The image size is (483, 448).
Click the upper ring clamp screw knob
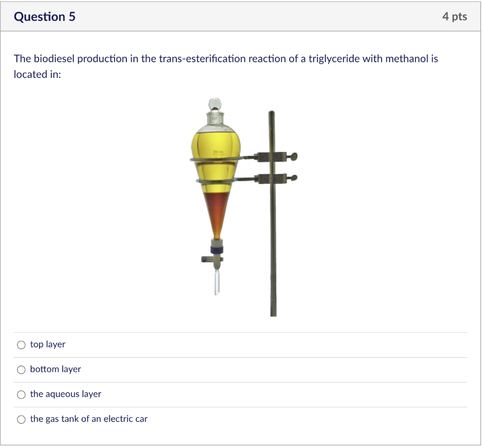pos(294,157)
